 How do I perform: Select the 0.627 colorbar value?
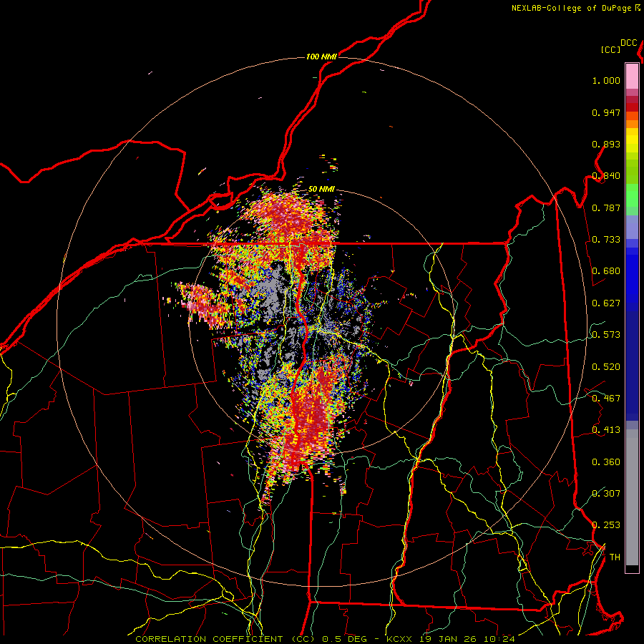click(606, 303)
